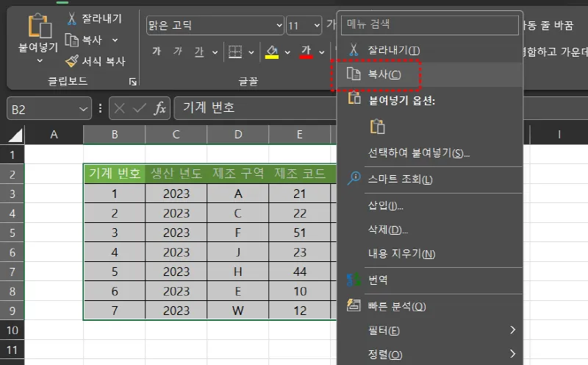Open the borders dropdown arrow
The image size is (588, 365).
(251, 52)
